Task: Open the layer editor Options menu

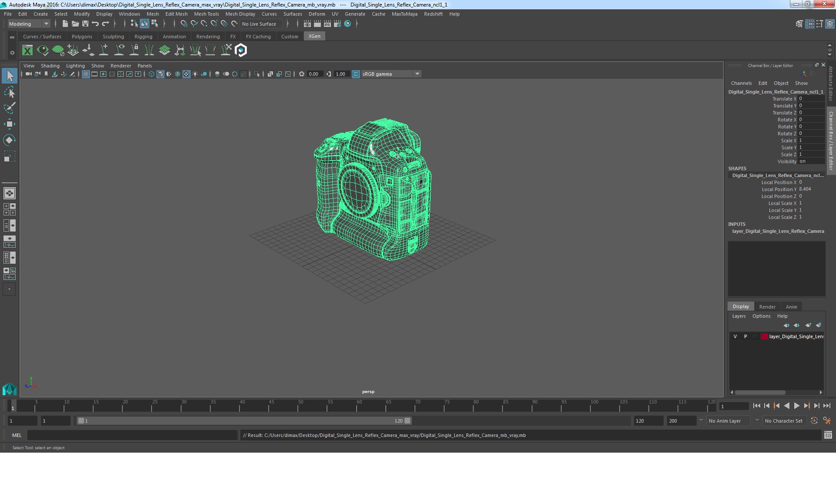Action: tap(761, 316)
